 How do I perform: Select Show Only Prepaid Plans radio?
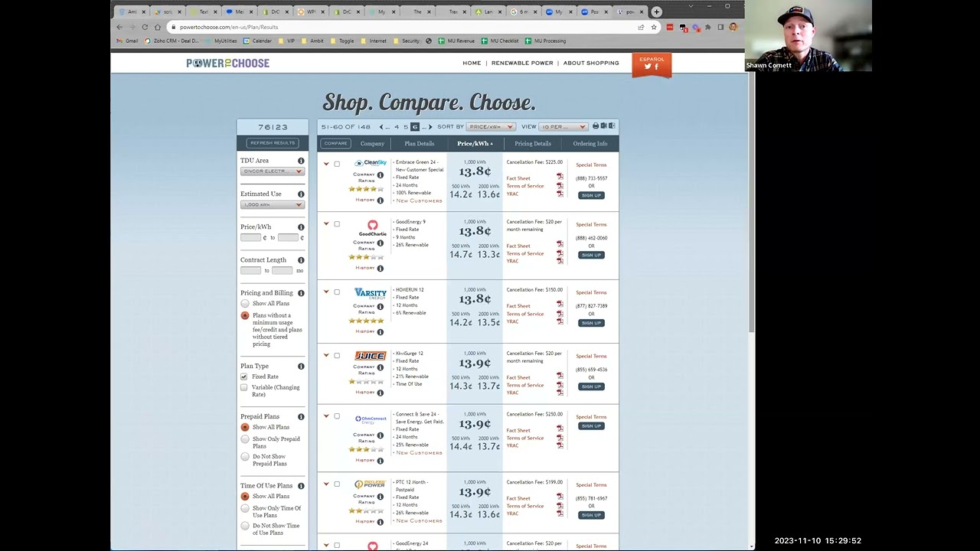(x=245, y=439)
